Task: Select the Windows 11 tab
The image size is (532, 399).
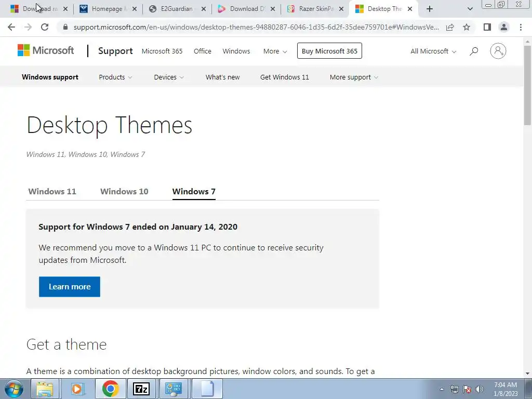Action: 52,191
